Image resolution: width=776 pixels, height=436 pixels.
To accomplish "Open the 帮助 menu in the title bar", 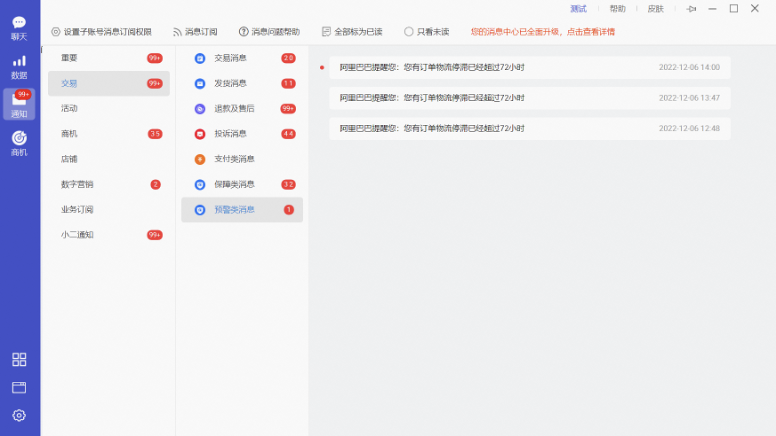I will click(x=617, y=9).
